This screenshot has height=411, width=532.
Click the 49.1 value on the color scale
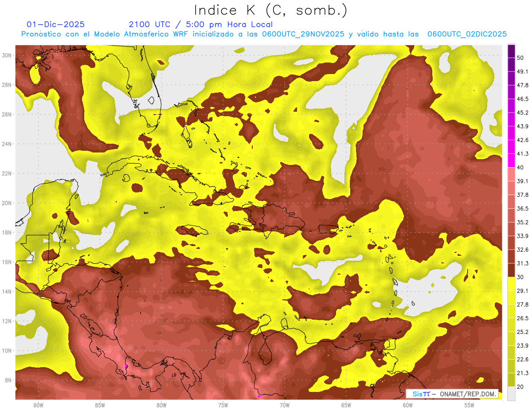point(523,71)
